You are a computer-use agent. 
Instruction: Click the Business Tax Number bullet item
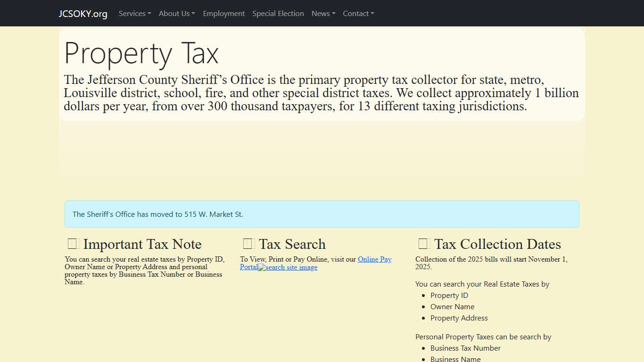pos(465,348)
